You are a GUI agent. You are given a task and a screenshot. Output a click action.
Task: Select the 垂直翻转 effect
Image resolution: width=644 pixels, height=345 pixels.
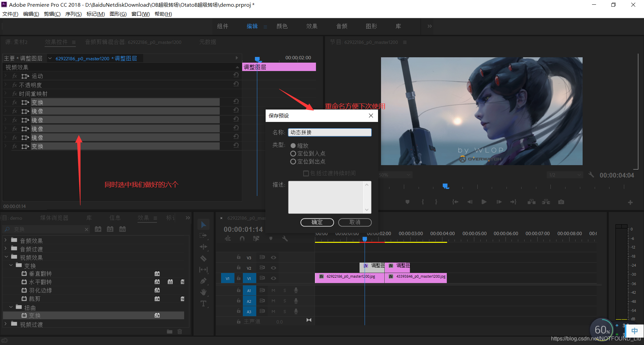[40, 274]
